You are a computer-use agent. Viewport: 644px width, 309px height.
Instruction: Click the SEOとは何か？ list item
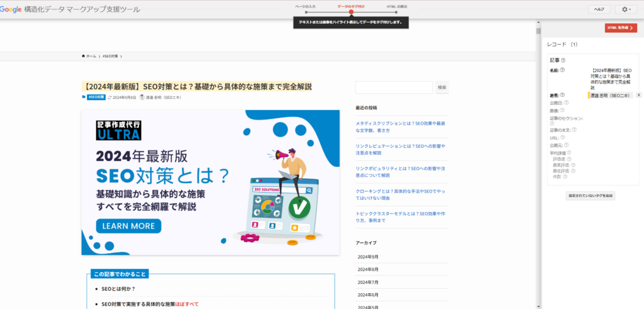coord(118,289)
